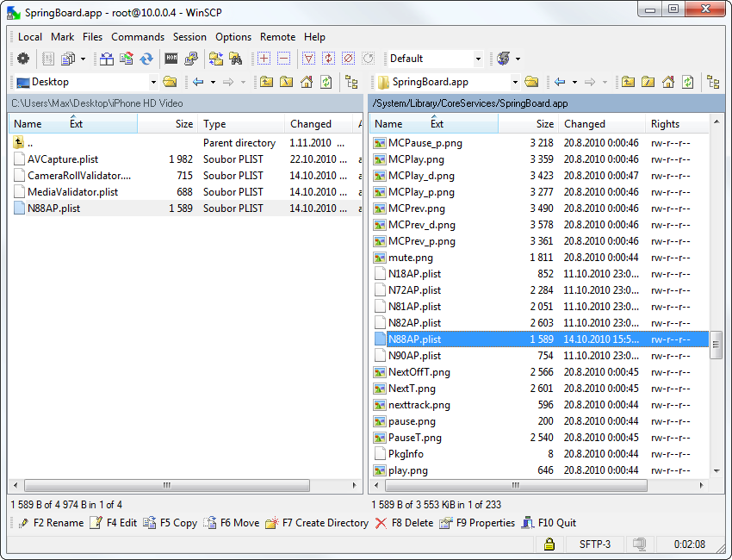This screenshot has height=560, width=732.
Task: Click the Unselect Files minus icon
Action: [x=284, y=59]
